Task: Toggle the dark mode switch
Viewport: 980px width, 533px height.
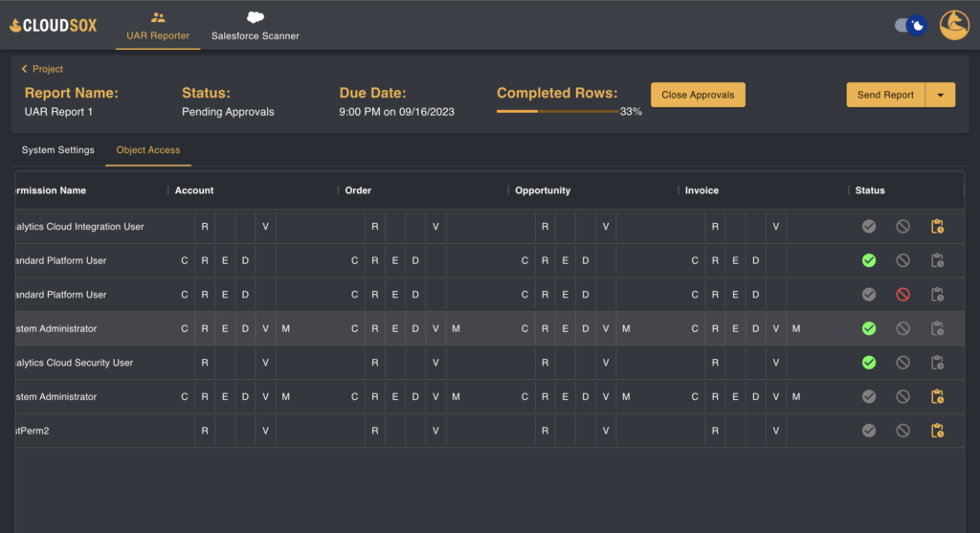Action: coord(911,26)
